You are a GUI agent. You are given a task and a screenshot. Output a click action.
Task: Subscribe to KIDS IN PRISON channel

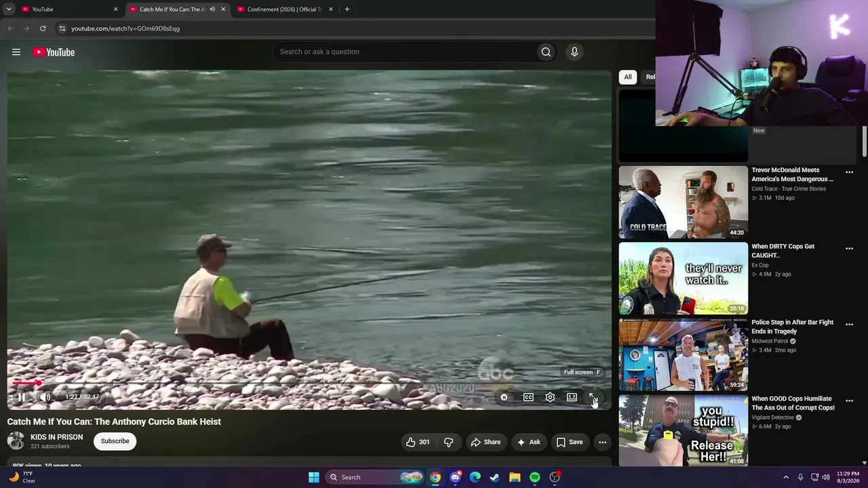click(x=115, y=441)
